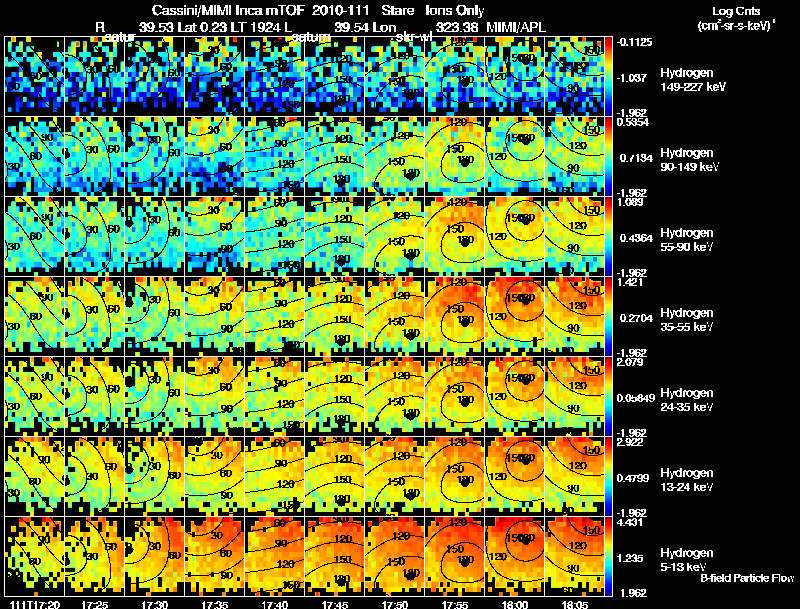Click the B-field Particle Flow label
Image resolution: width=800 pixels, height=609 pixels.
coord(747,578)
